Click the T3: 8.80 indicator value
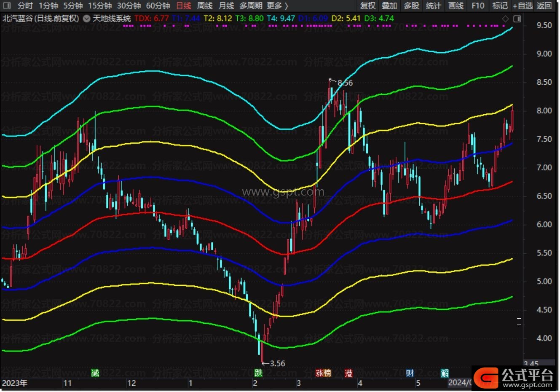The height and width of the screenshot is (392, 560). (x=249, y=19)
